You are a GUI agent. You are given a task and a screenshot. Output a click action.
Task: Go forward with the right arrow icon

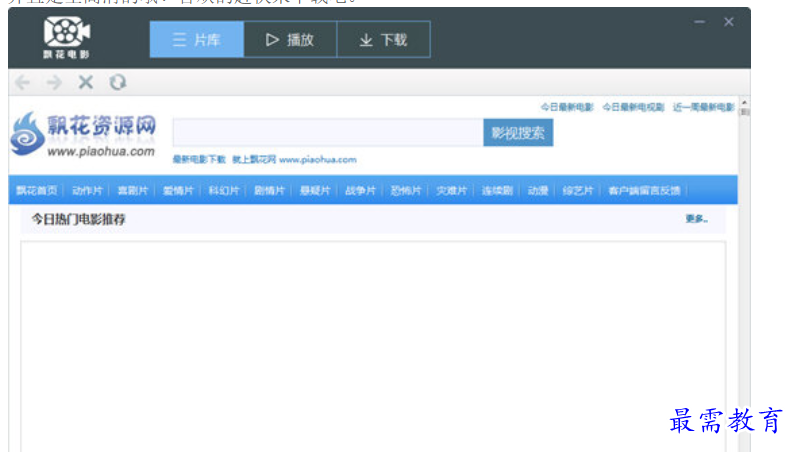point(54,82)
